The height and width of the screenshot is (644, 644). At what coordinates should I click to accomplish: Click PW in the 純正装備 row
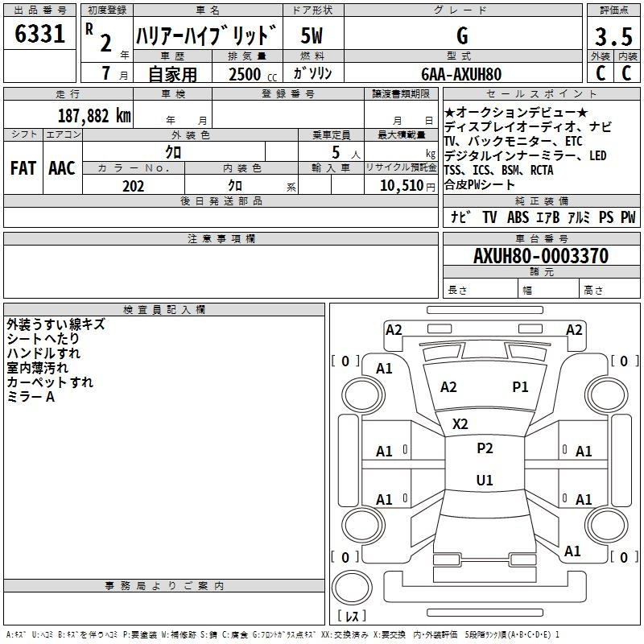(628, 217)
